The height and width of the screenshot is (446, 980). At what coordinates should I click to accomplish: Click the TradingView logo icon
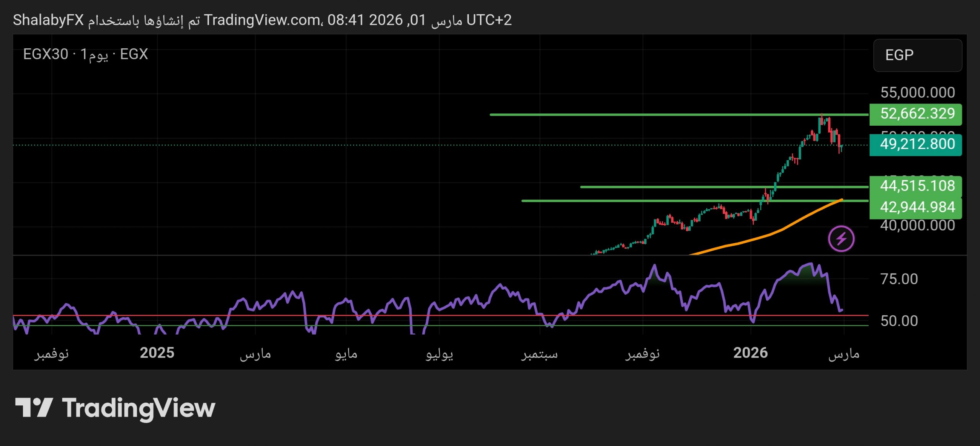pyautogui.click(x=34, y=407)
